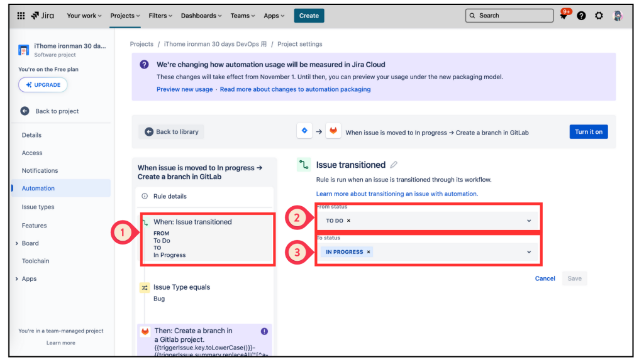Screen dimensions: 644x362
Task: Open the Notifications settings page
Action: coord(40,170)
